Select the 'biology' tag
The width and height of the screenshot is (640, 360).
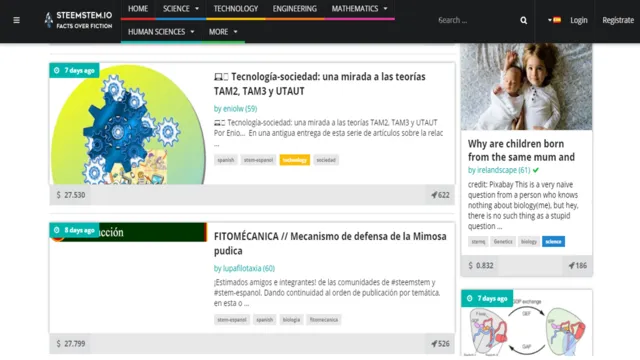coord(529,242)
